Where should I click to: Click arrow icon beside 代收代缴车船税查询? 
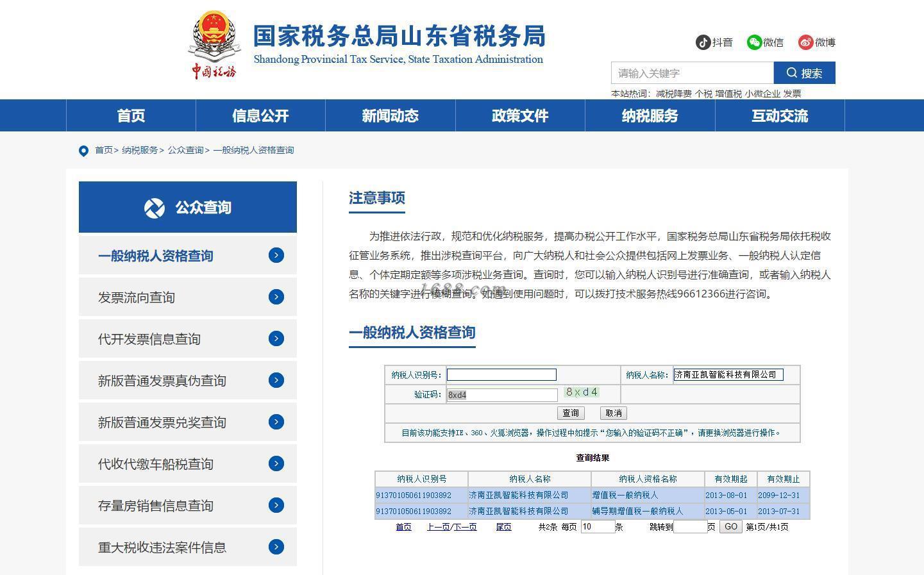(276, 463)
